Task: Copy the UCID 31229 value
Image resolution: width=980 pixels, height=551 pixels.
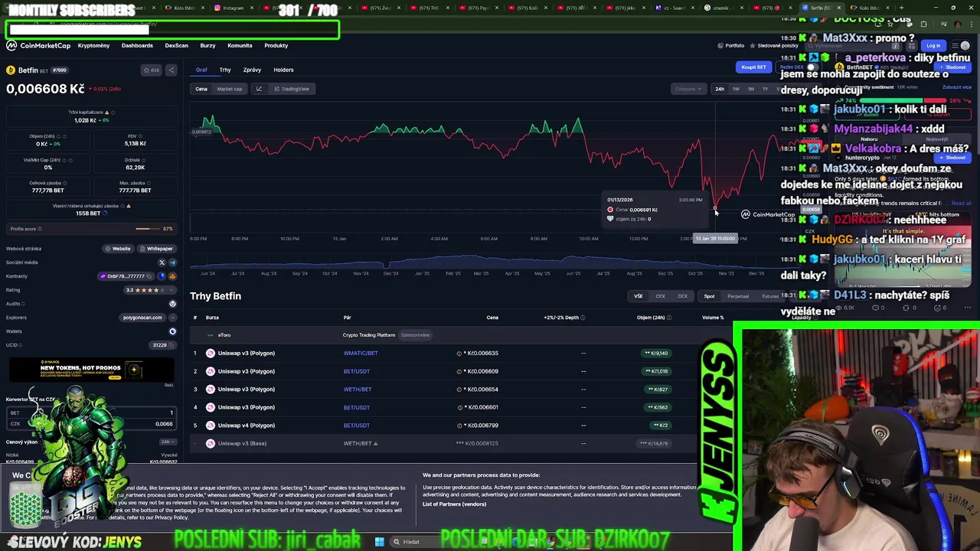Action: tap(171, 345)
